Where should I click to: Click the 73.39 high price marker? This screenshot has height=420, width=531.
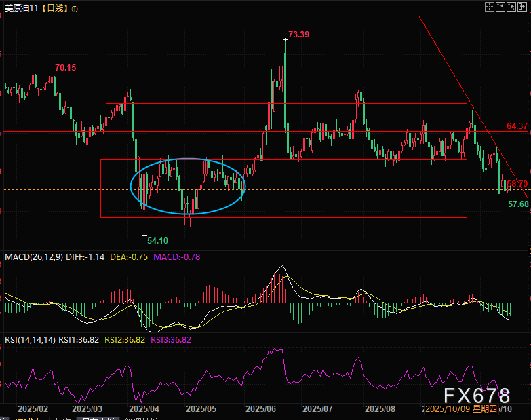pos(298,34)
